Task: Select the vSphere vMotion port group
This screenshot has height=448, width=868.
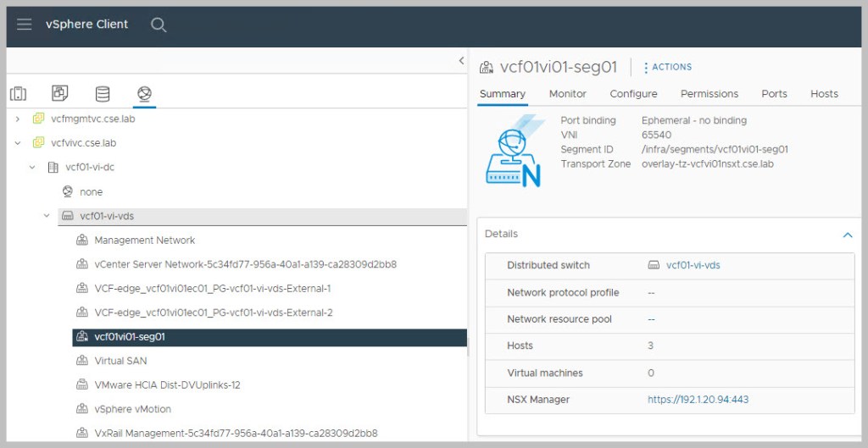Action: tap(132, 409)
